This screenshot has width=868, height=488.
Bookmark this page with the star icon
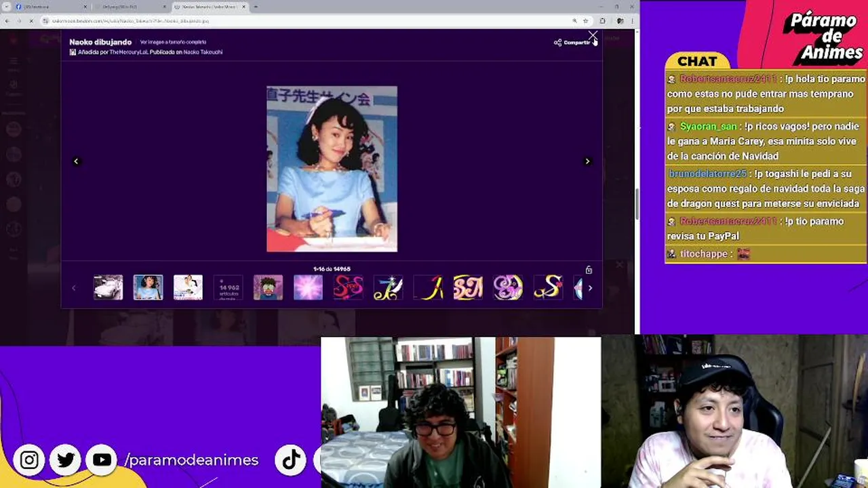[x=585, y=21]
